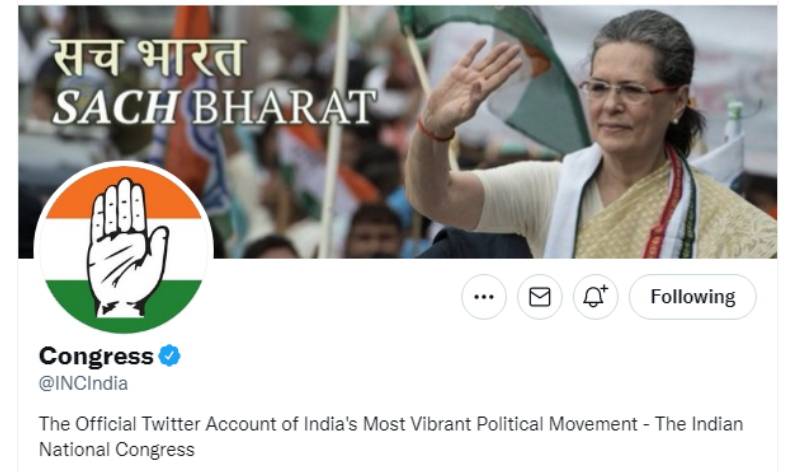Image resolution: width=800 pixels, height=472 pixels.
Task: Click the Official Twitter Account bio line
Action: point(391,424)
